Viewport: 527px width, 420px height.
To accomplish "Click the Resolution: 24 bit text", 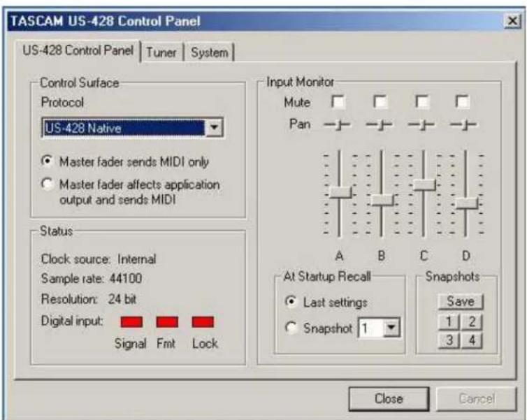I will (88, 298).
